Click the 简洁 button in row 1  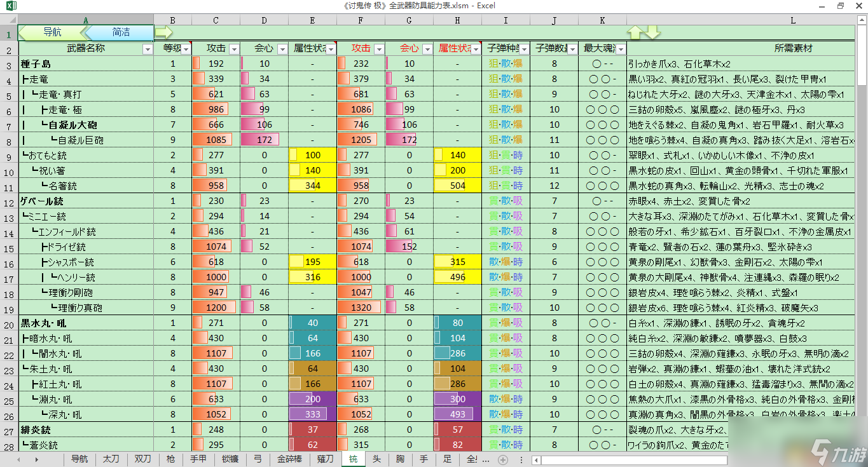point(120,32)
